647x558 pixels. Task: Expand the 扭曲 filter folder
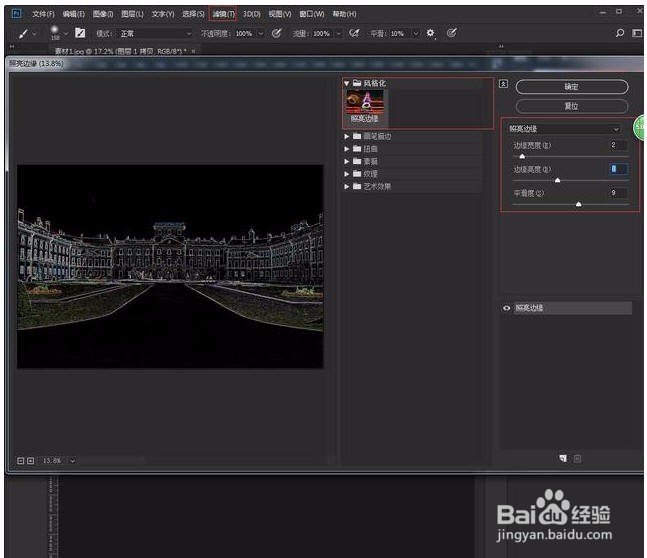[347, 149]
